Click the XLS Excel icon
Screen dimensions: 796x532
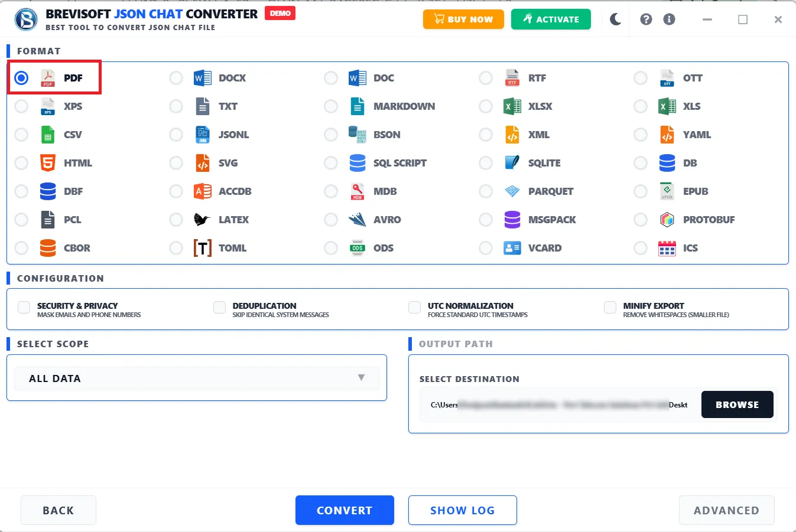pyautogui.click(x=667, y=106)
